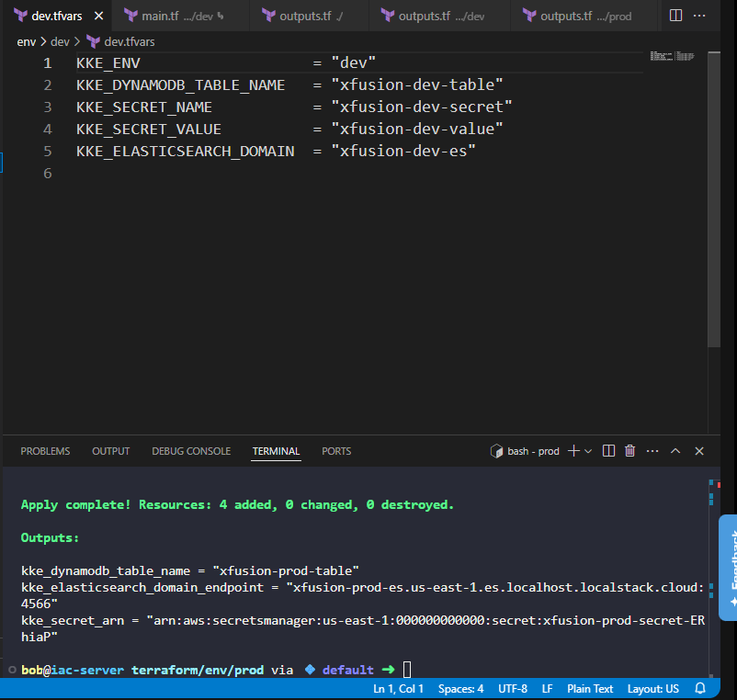The image size is (737, 700).
Task: Switch to the main.tf .../dev tab
Action: click(x=180, y=16)
